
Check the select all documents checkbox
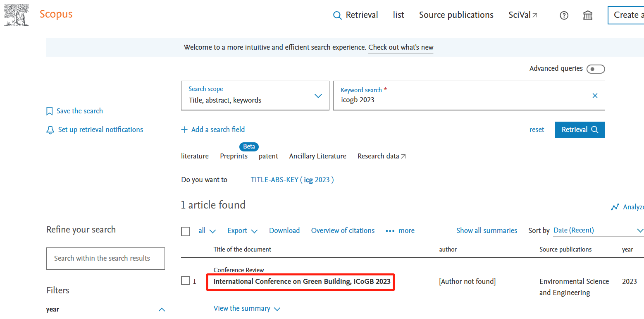186,231
